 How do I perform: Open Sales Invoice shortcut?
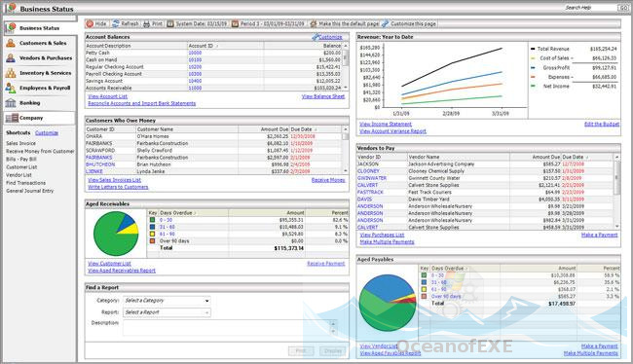pos(21,143)
